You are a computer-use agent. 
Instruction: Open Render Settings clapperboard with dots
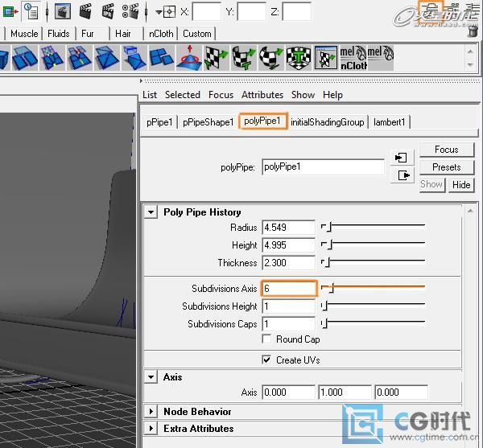[130, 11]
